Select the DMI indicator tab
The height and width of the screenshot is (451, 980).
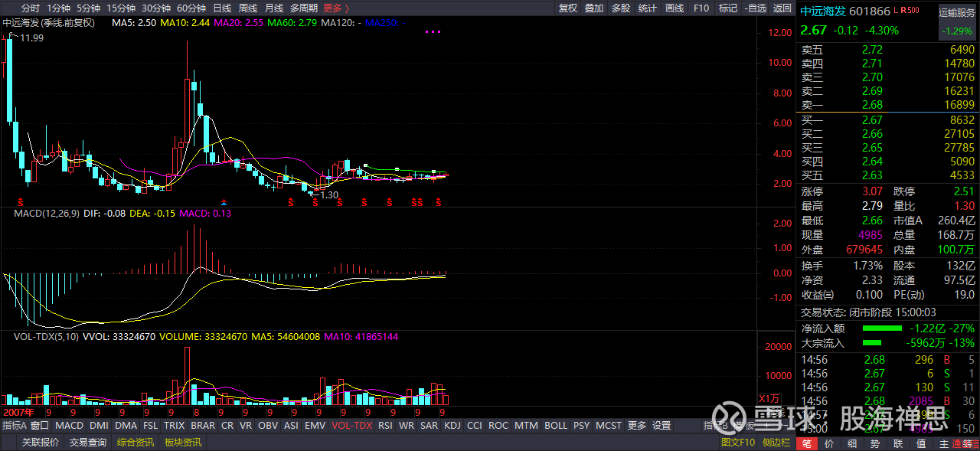tap(99, 426)
